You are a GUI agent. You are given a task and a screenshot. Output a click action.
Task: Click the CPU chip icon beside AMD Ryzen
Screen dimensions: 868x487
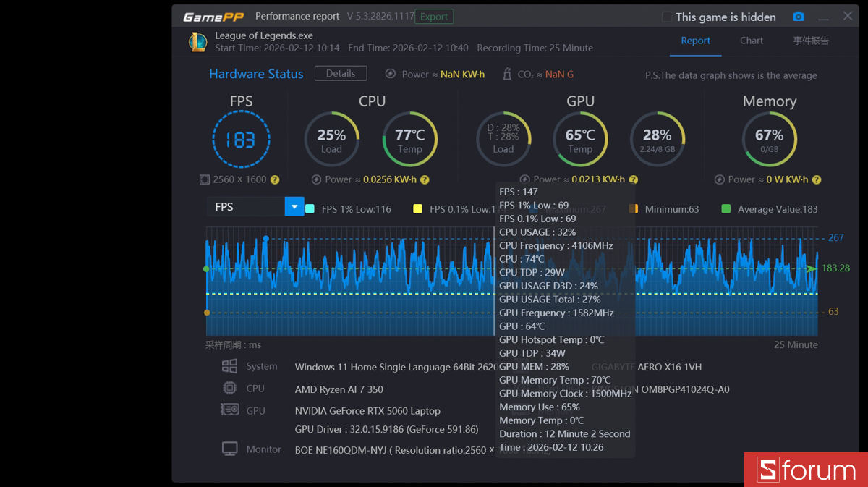pyautogui.click(x=230, y=389)
